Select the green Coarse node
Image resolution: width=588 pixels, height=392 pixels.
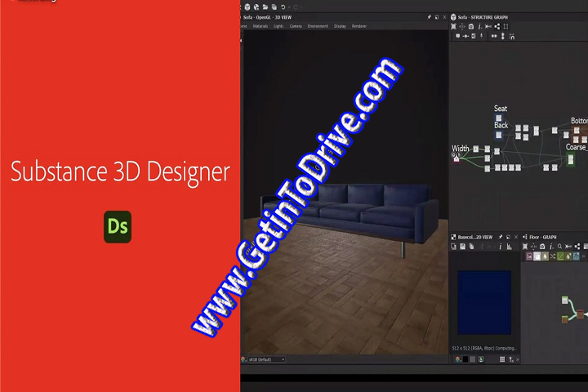(571, 159)
